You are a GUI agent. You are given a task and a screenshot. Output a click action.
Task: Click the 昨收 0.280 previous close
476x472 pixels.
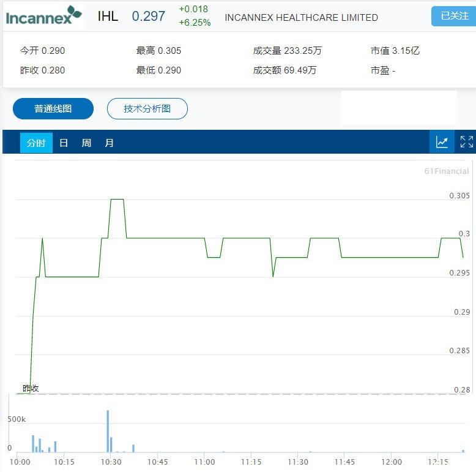click(x=42, y=70)
